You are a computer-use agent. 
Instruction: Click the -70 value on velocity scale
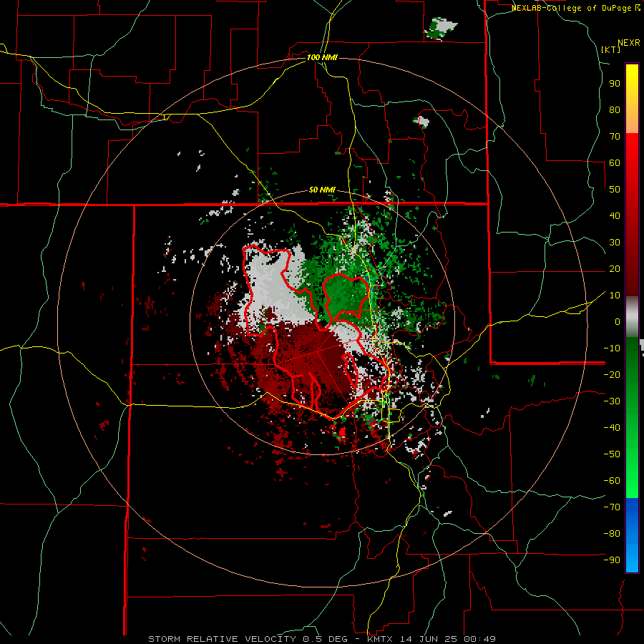(x=612, y=507)
